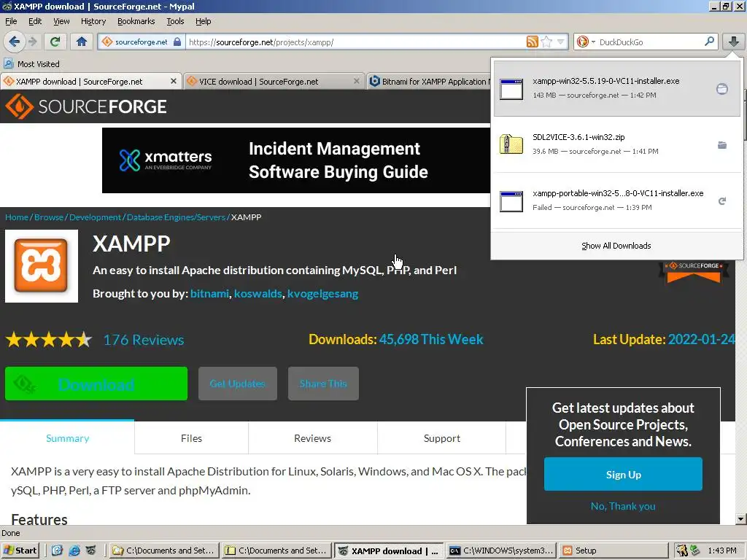
Task: Go forward one page
Action: pos(32,42)
